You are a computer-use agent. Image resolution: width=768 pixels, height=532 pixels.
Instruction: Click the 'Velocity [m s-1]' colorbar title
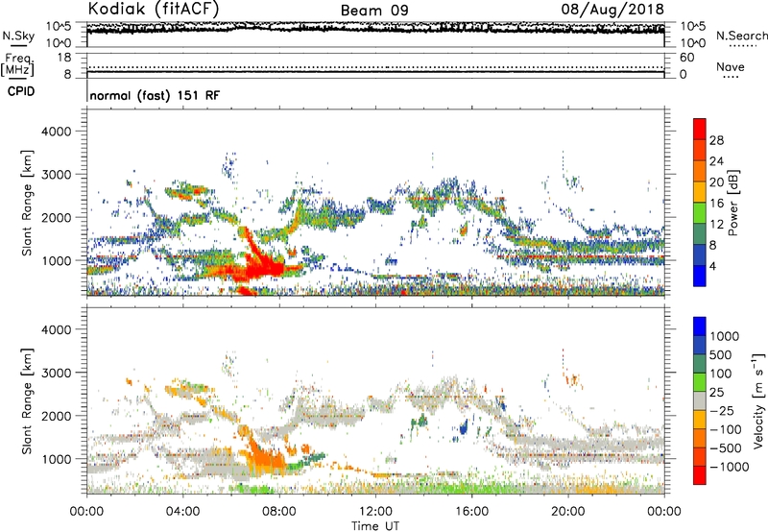(x=758, y=400)
